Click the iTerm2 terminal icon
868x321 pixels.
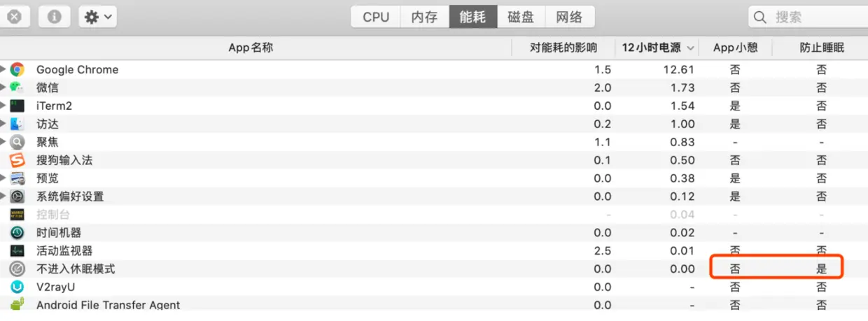pyautogui.click(x=17, y=106)
